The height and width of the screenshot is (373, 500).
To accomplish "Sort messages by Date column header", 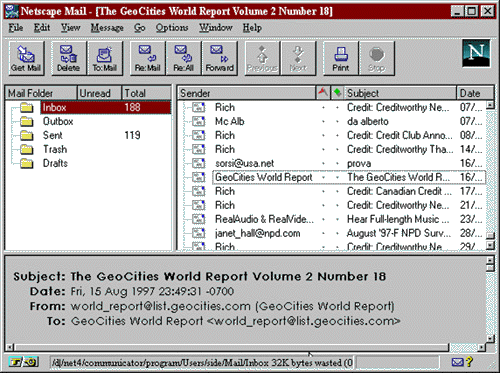I will pyautogui.click(x=475, y=93).
